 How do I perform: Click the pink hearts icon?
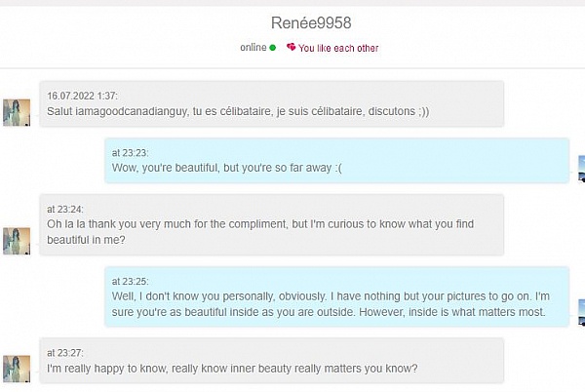coord(291,48)
